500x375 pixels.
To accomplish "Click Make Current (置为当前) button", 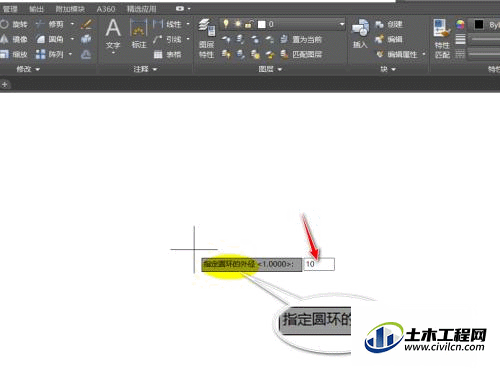I will tap(301, 40).
